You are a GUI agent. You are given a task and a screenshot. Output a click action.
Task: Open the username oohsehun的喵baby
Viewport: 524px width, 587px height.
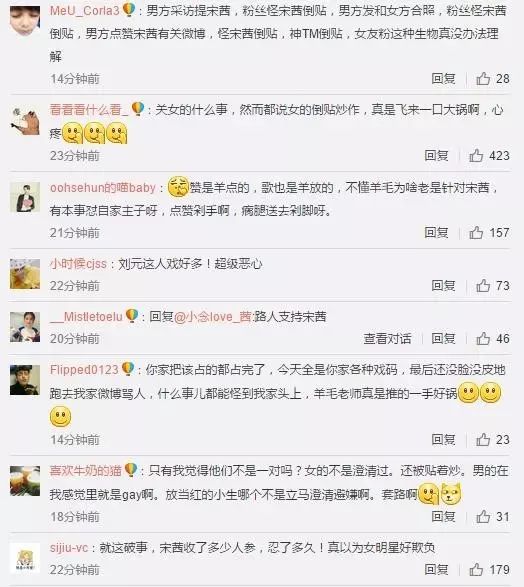[x=103, y=187]
